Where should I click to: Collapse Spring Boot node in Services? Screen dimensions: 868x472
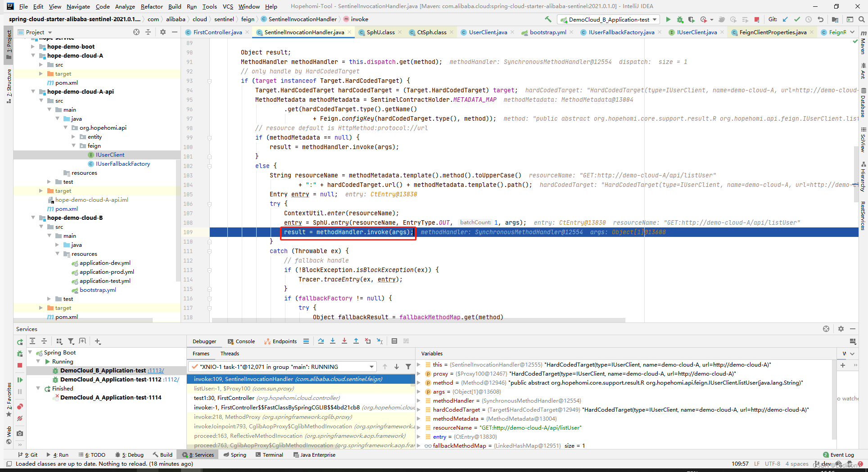30,352
